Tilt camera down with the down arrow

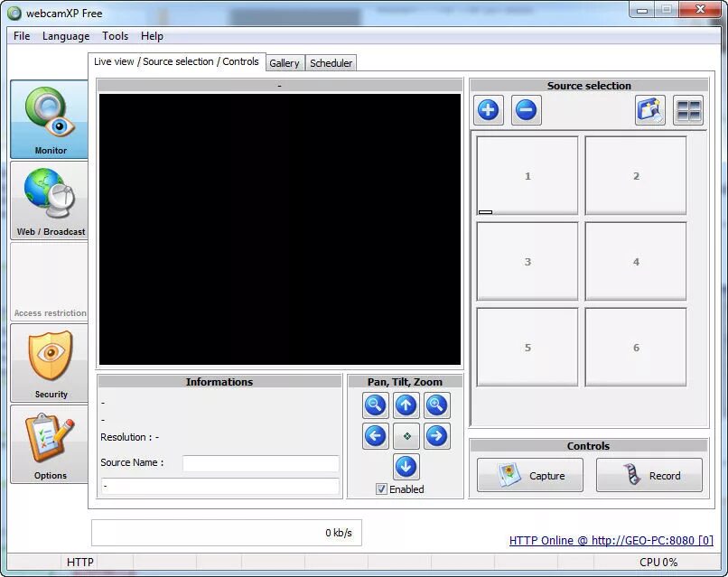point(406,467)
